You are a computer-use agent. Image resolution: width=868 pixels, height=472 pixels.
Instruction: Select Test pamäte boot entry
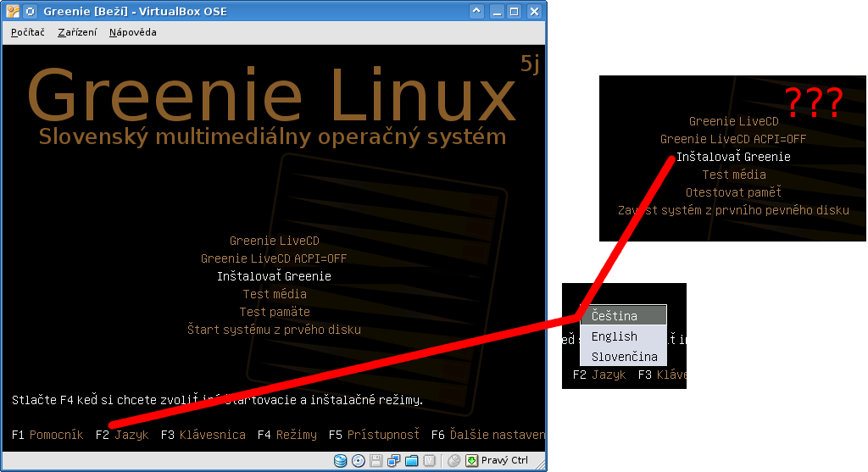coord(275,312)
